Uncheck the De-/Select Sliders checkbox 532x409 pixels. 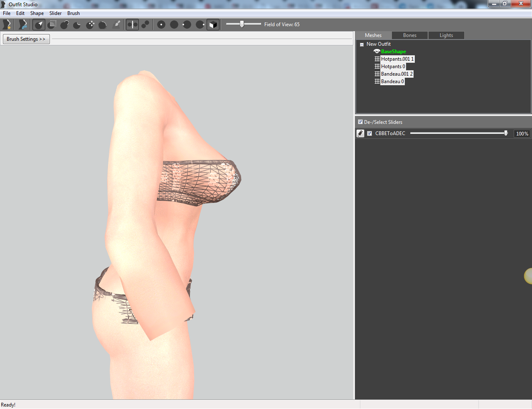[x=360, y=122]
